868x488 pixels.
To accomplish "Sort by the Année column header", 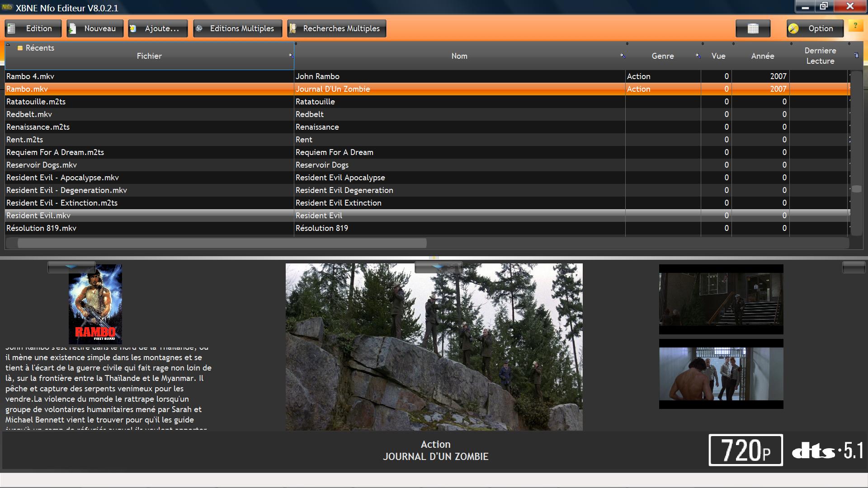I will (763, 56).
